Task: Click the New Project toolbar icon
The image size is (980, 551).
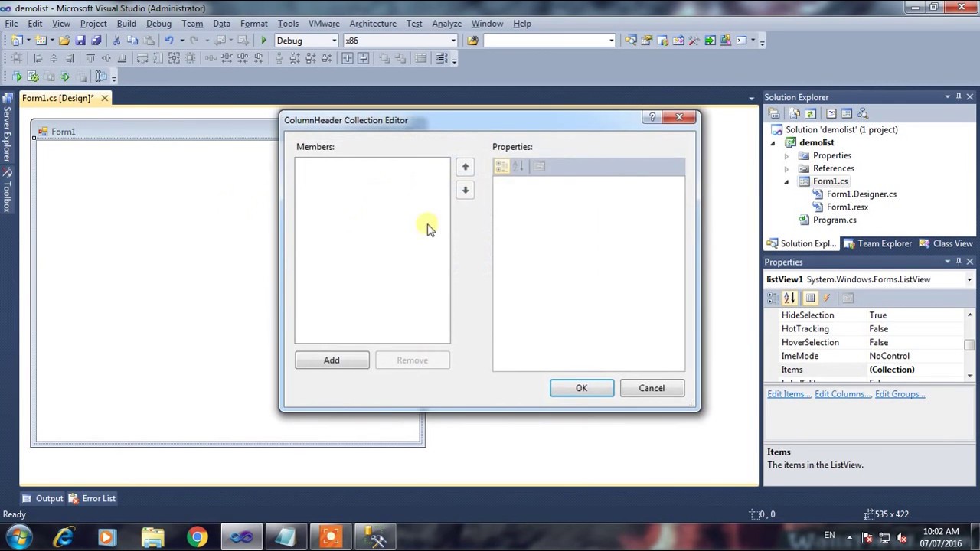Action: click(18, 41)
